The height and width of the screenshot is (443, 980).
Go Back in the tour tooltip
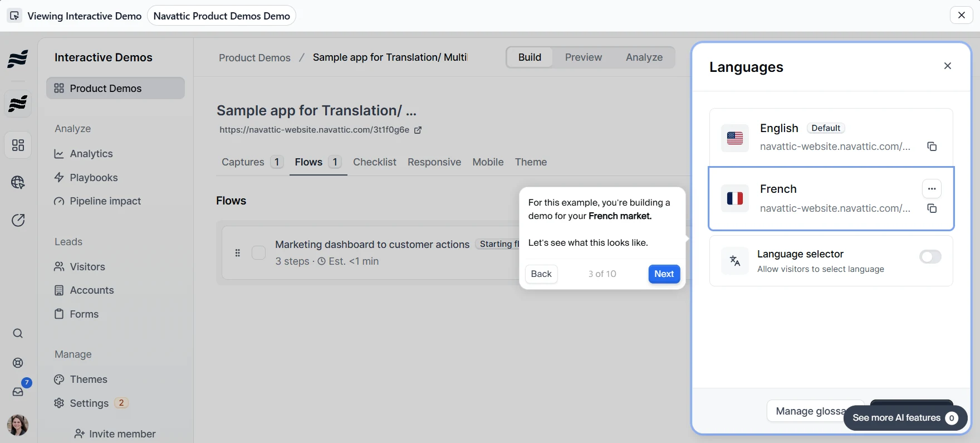click(x=541, y=274)
